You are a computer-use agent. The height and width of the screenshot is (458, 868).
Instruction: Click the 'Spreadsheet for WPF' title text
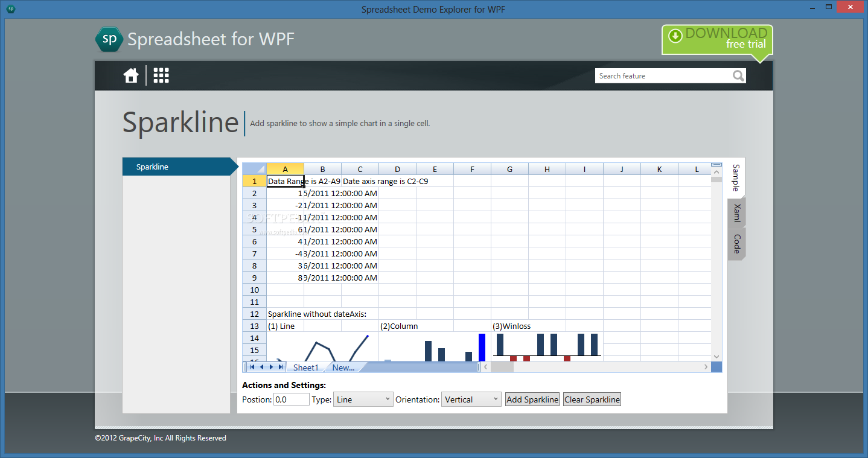(x=211, y=39)
